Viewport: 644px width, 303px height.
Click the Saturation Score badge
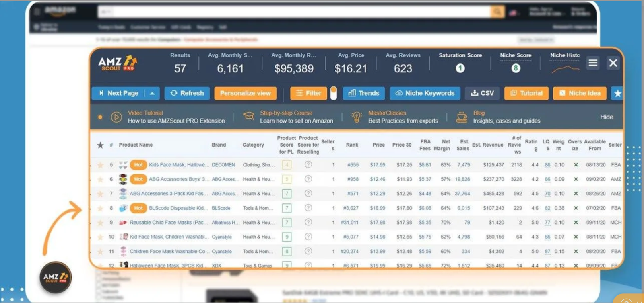tap(460, 68)
